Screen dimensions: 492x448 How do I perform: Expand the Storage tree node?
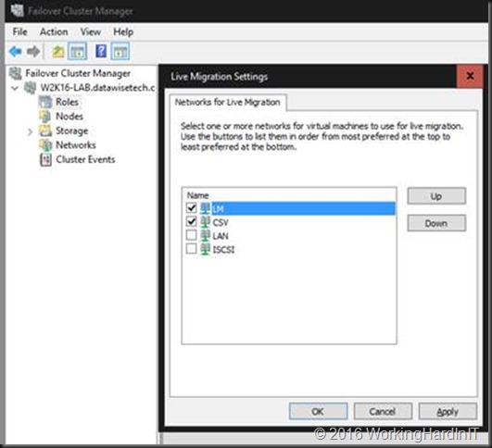tap(30, 131)
